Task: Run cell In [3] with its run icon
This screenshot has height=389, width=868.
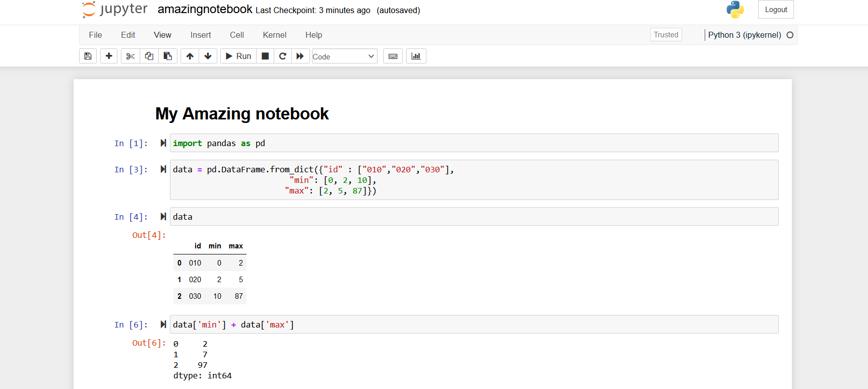Action: pos(163,169)
